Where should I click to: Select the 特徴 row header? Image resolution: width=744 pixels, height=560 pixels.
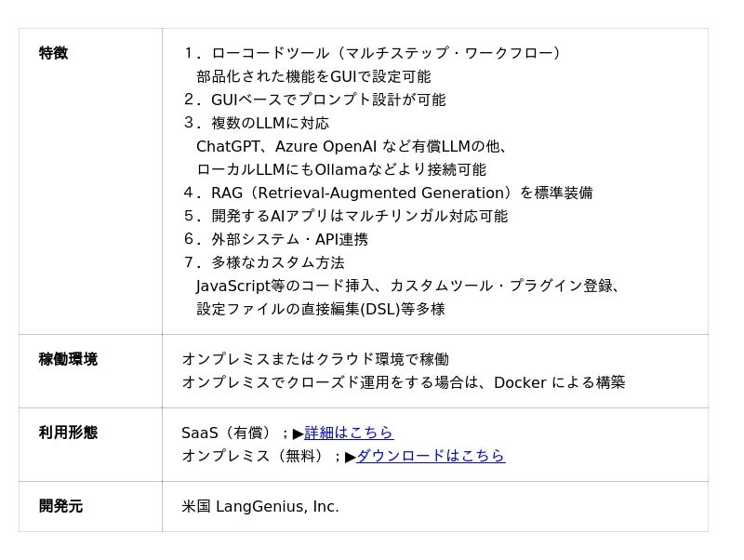click(x=53, y=53)
